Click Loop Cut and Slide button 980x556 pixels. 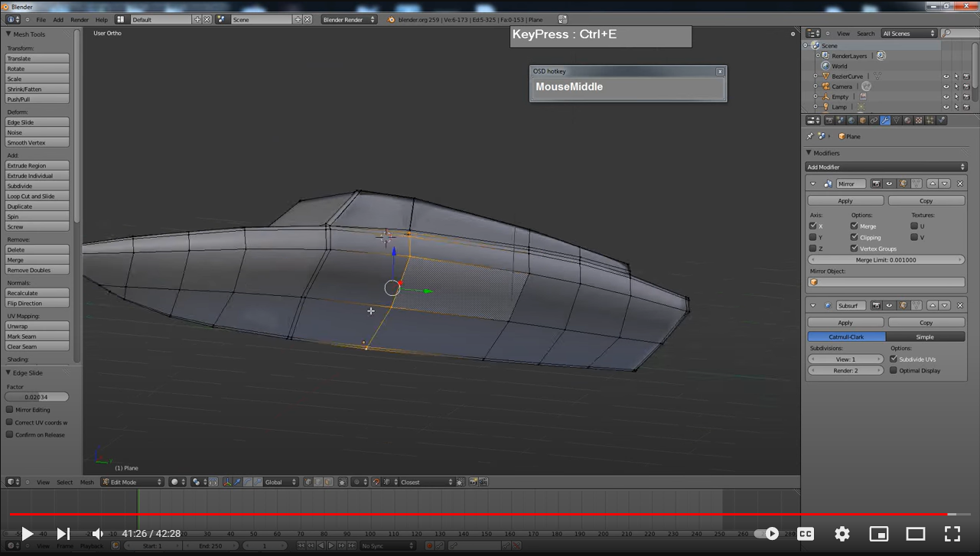37,196
